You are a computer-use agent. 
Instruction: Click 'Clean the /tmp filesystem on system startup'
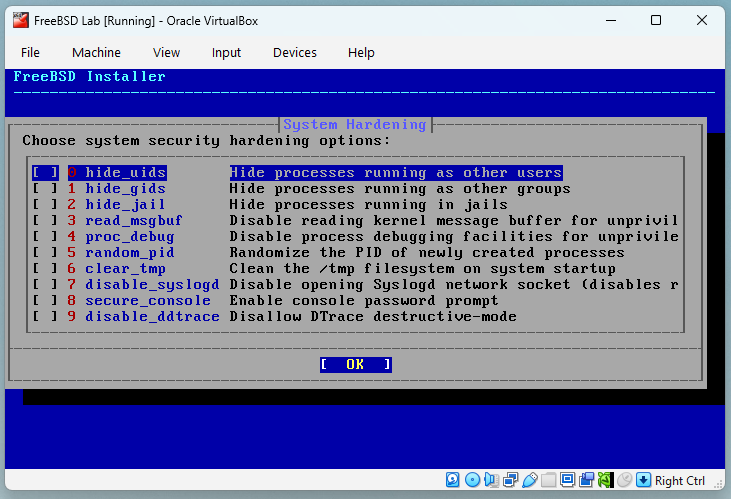tap(422, 269)
